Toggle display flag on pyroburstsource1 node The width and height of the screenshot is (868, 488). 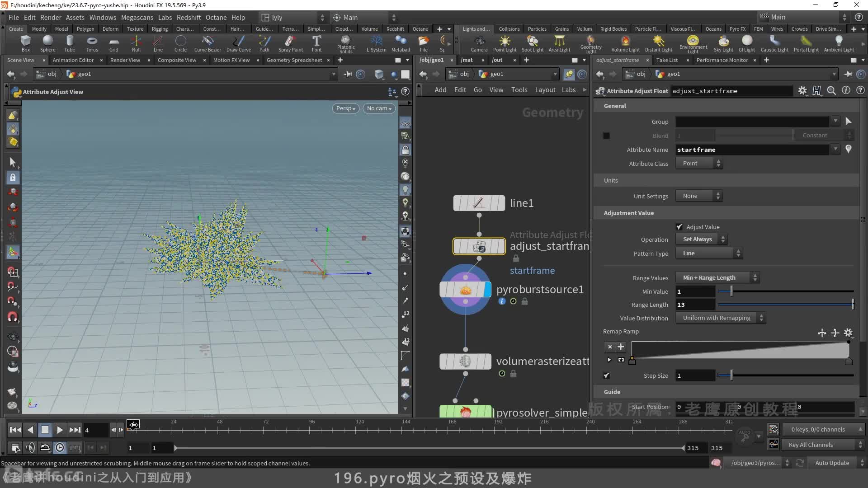(487, 290)
